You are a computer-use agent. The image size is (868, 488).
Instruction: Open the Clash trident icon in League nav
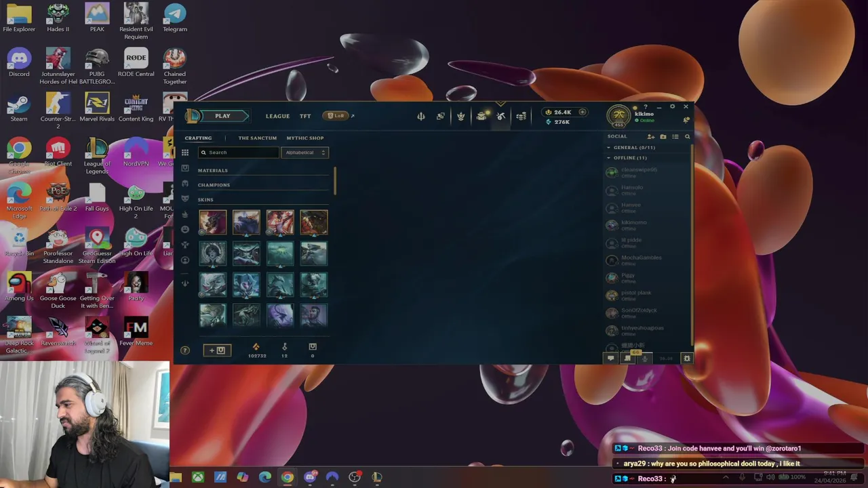[x=421, y=117]
